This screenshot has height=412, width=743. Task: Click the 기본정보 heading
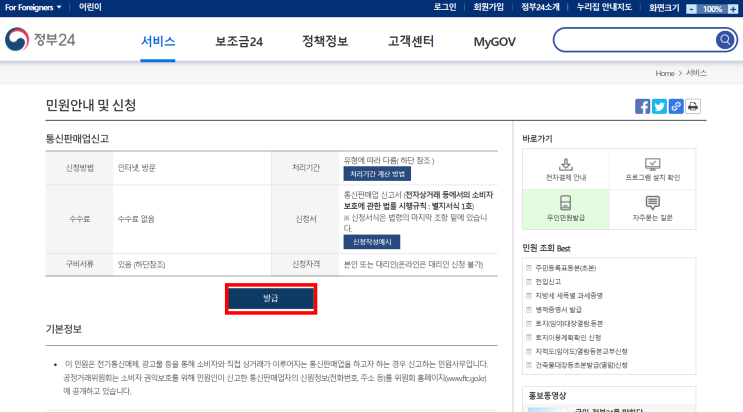tap(63, 329)
